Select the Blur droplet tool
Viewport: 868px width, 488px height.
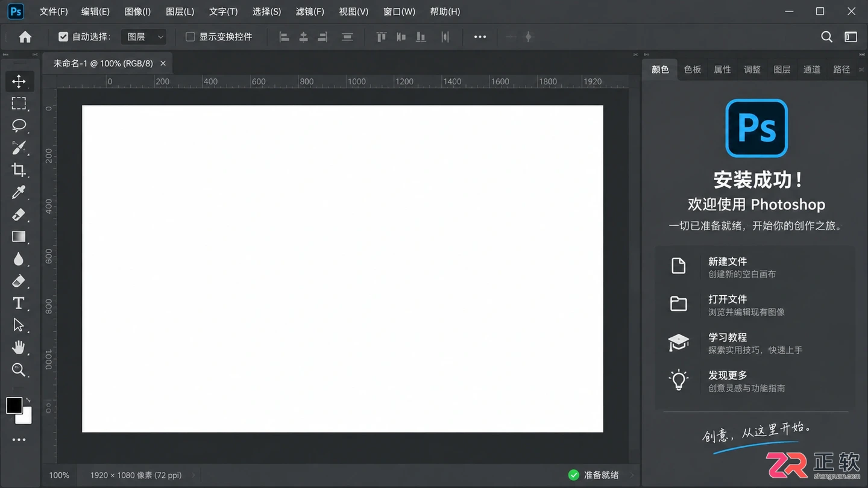point(19,259)
